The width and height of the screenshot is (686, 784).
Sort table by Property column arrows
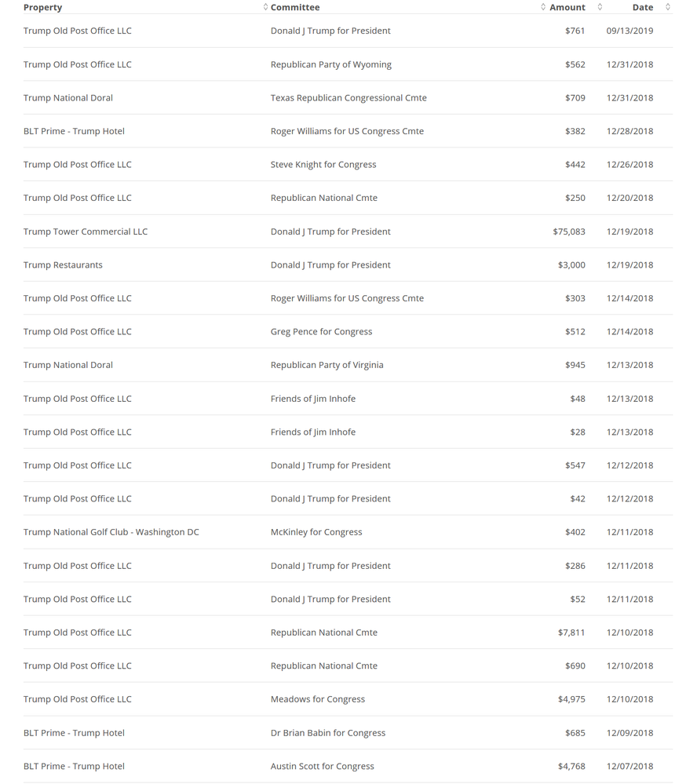pos(265,7)
